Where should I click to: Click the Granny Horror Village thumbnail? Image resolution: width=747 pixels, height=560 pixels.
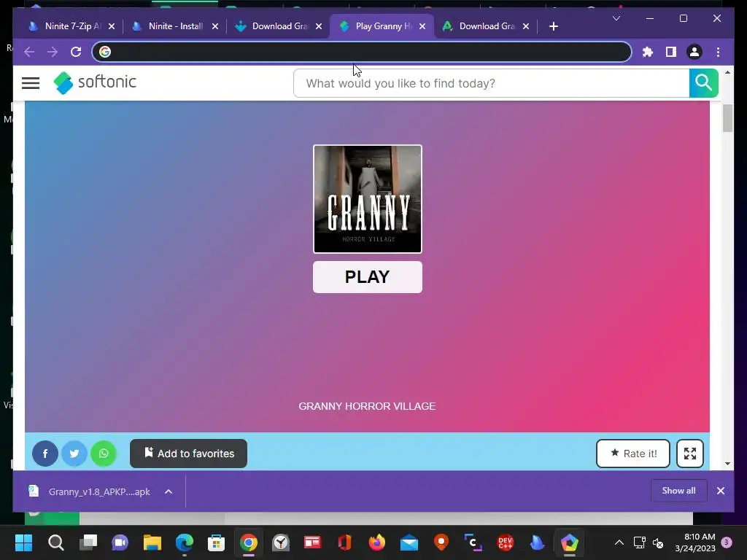tap(368, 199)
